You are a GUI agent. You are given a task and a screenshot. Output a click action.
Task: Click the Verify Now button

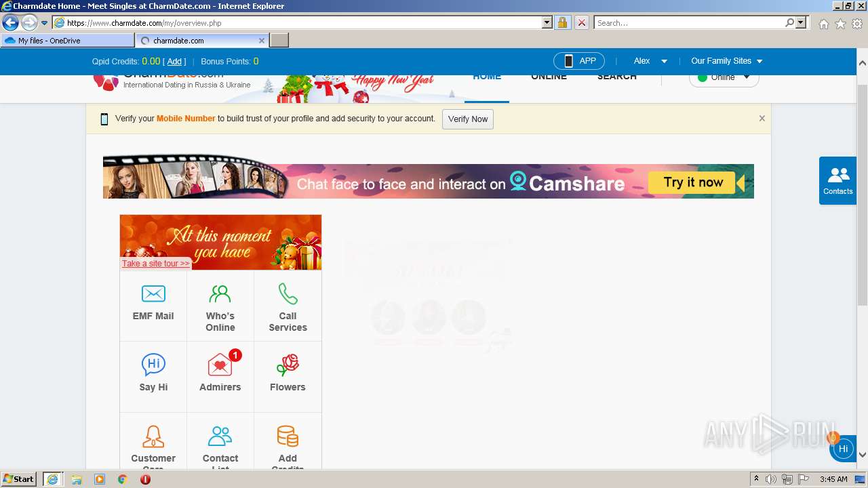pyautogui.click(x=468, y=119)
